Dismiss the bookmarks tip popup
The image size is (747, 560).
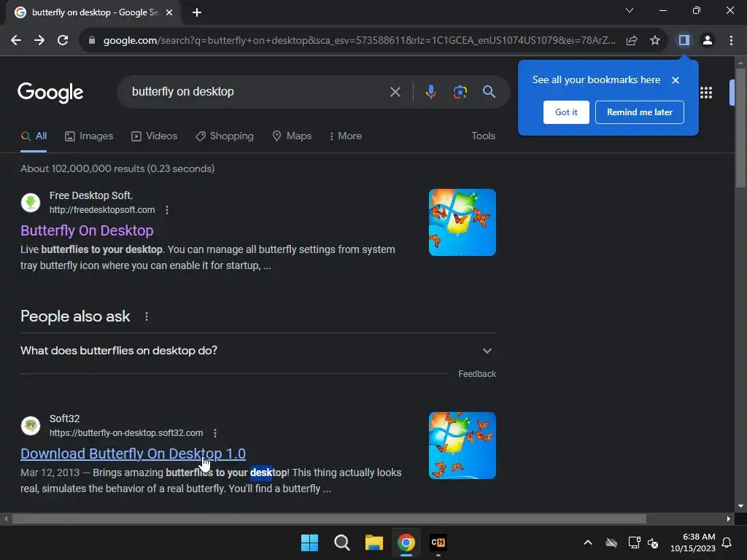pyautogui.click(x=675, y=80)
